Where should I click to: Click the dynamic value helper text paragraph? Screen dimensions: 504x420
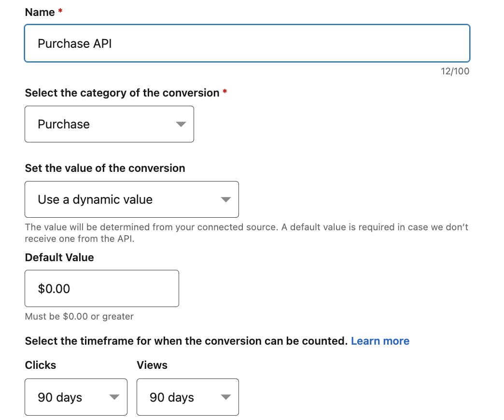click(246, 233)
